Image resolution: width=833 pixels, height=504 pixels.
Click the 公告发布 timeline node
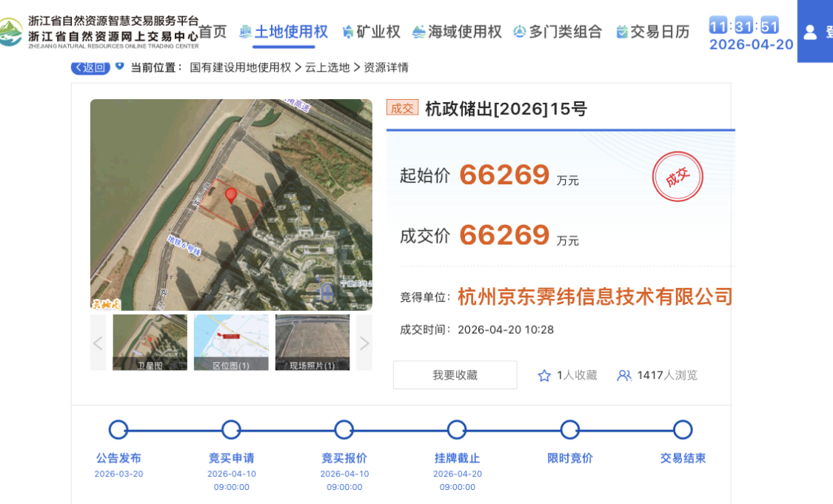click(x=118, y=430)
